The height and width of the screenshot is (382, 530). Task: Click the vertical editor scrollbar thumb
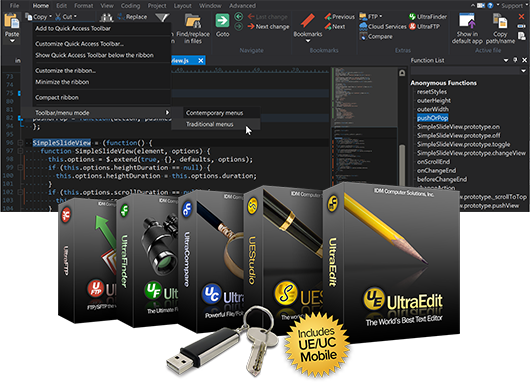(402, 165)
